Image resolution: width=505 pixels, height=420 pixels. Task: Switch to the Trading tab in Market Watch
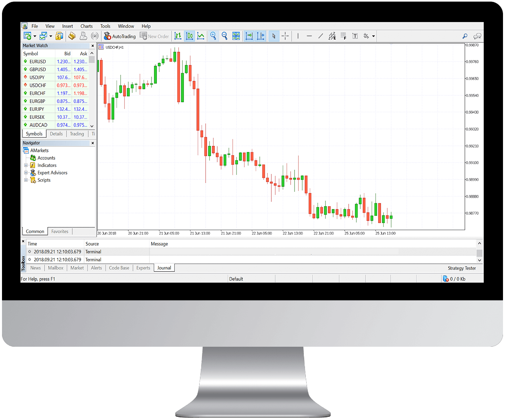[77, 134]
